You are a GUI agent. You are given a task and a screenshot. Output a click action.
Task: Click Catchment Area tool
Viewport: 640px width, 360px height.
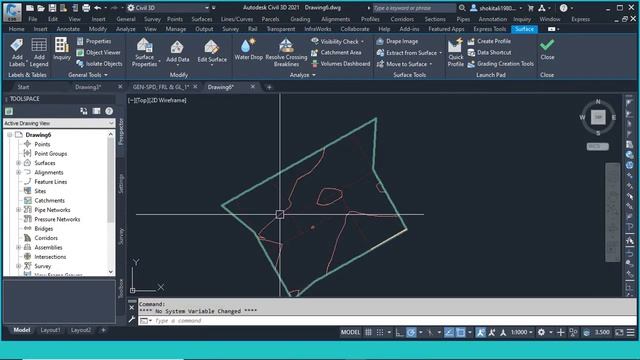336,52
